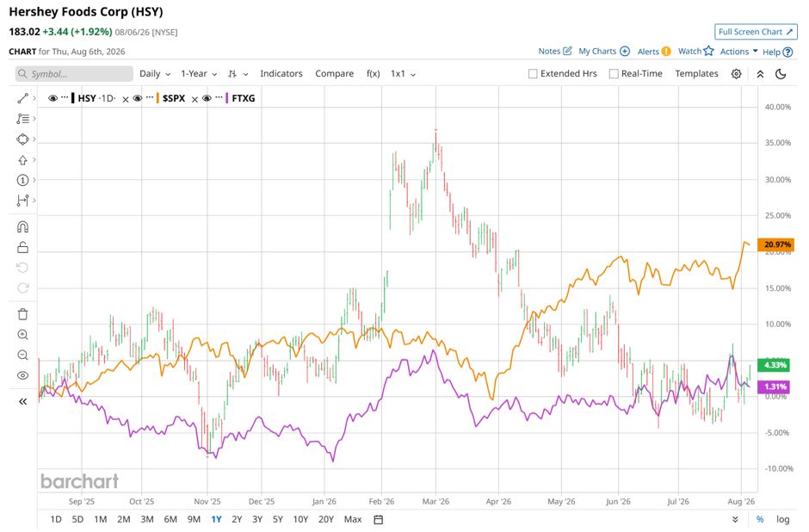Toggle the magnet snap tool

click(22, 227)
